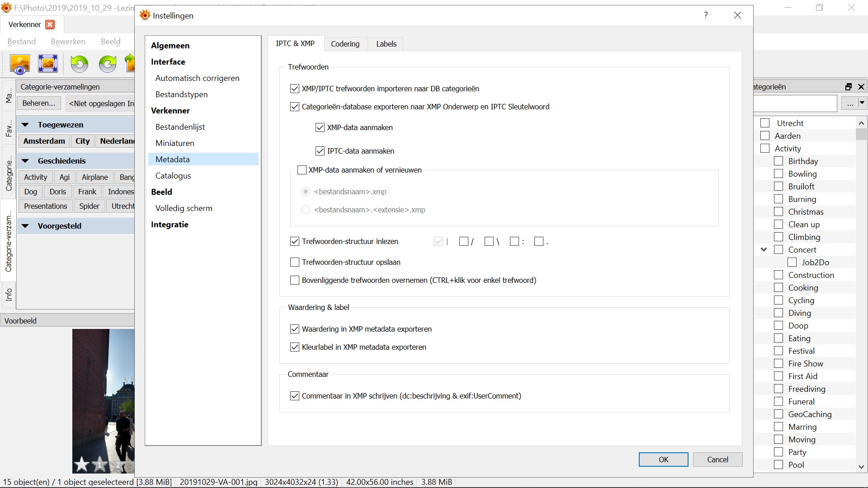
Task: Click the fullscreen image toolbar icon
Action: tap(48, 64)
